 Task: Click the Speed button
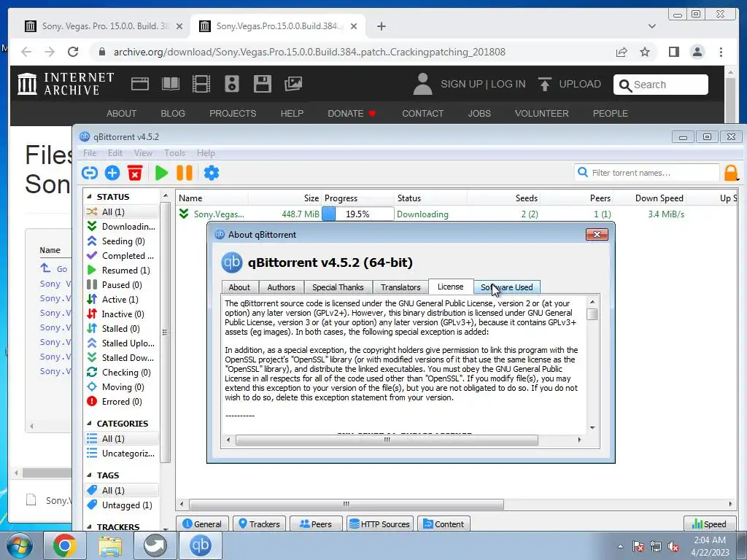(x=709, y=524)
